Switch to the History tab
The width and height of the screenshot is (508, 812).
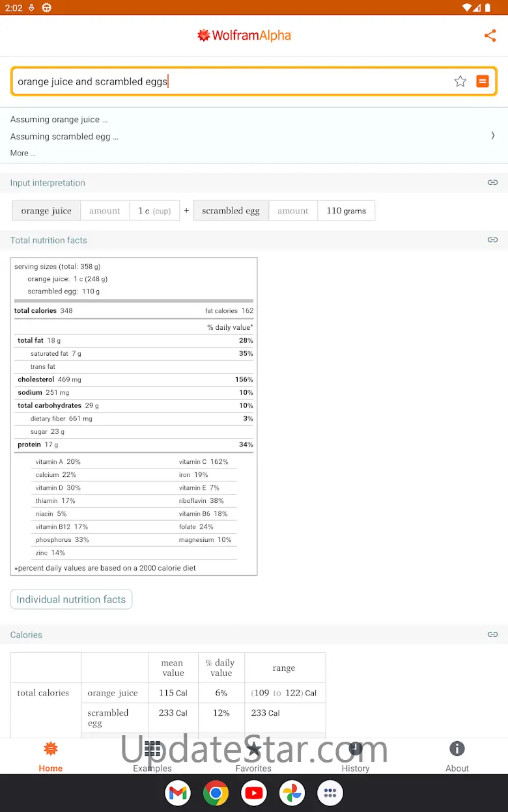356,757
